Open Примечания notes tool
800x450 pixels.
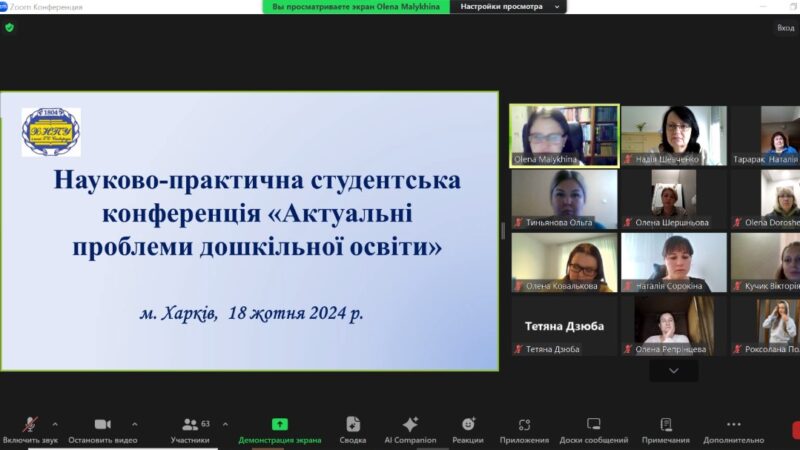[666, 430]
